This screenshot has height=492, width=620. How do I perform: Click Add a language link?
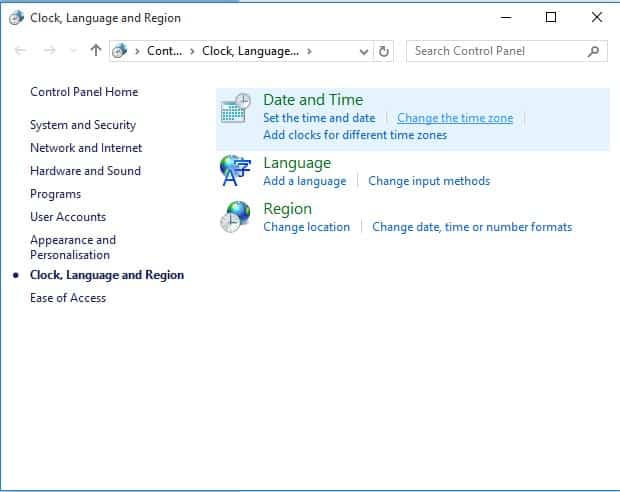pos(305,181)
